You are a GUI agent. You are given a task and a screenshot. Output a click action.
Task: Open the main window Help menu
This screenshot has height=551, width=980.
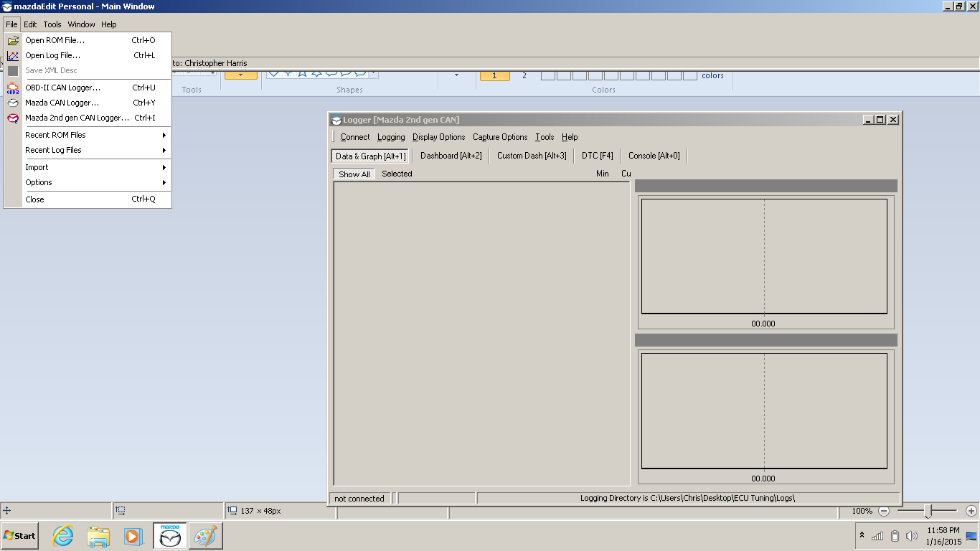[109, 24]
